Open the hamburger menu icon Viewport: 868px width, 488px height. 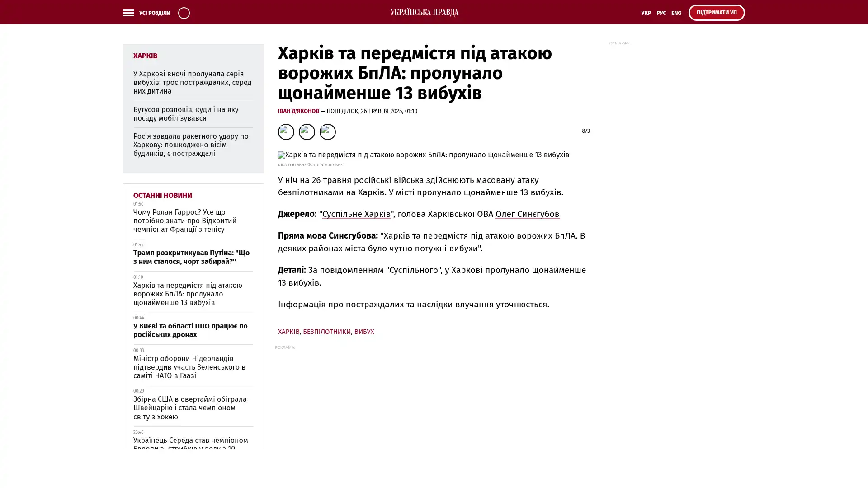(128, 13)
